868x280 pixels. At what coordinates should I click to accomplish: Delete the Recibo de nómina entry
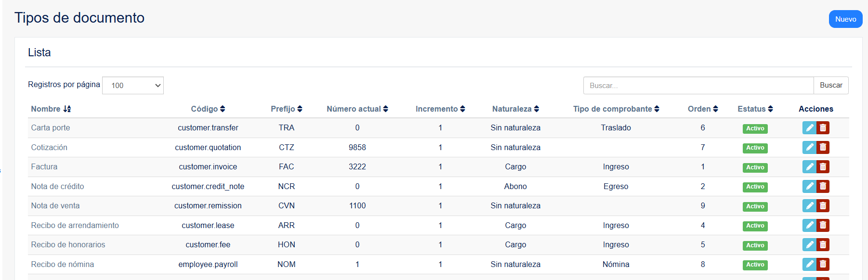coord(823,264)
